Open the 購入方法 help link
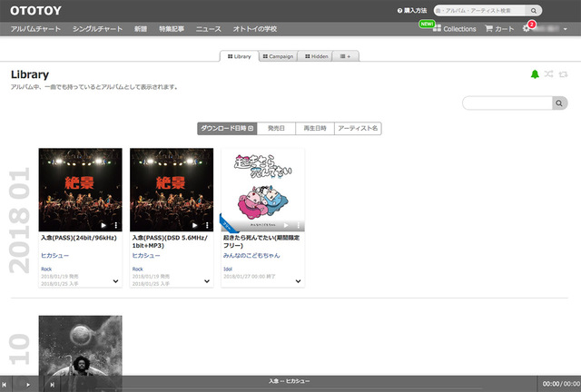The width and height of the screenshot is (581, 392). tap(412, 10)
